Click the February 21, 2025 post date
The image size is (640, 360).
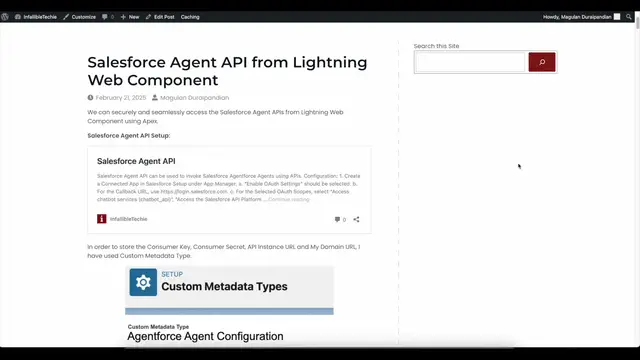pos(120,98)
